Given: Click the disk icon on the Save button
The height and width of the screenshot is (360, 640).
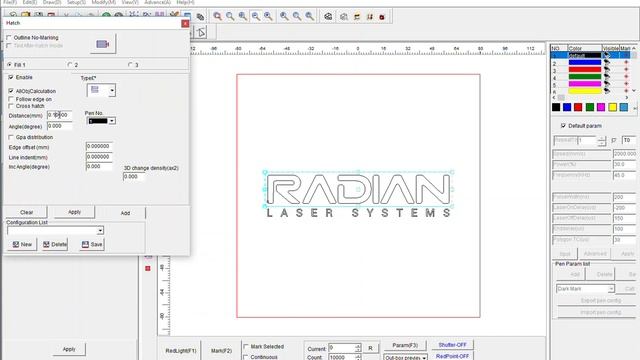Looking at the screenshot, I should click(x=85, y=244).
